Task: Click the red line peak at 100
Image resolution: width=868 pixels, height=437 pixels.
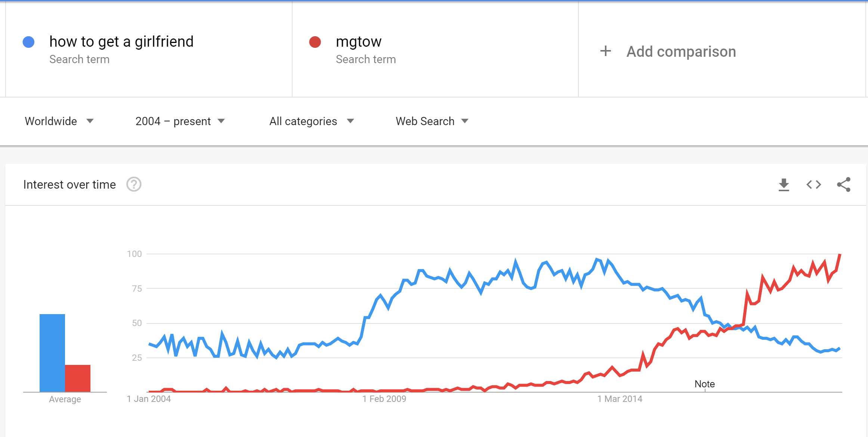Action: pyautogui.click(x=840, y=255)
